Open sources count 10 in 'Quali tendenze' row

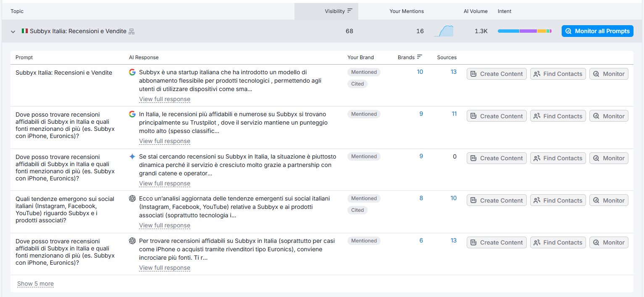(x=454, y=198)
